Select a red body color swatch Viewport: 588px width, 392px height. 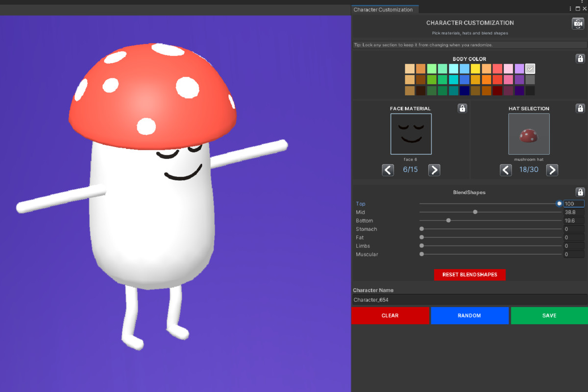[x=498, y=68]
